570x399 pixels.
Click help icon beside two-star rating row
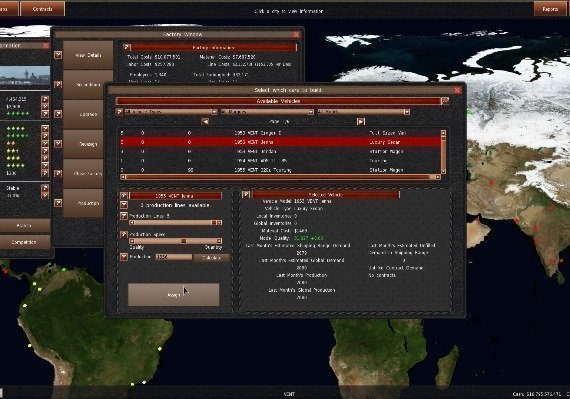[45, 143]
